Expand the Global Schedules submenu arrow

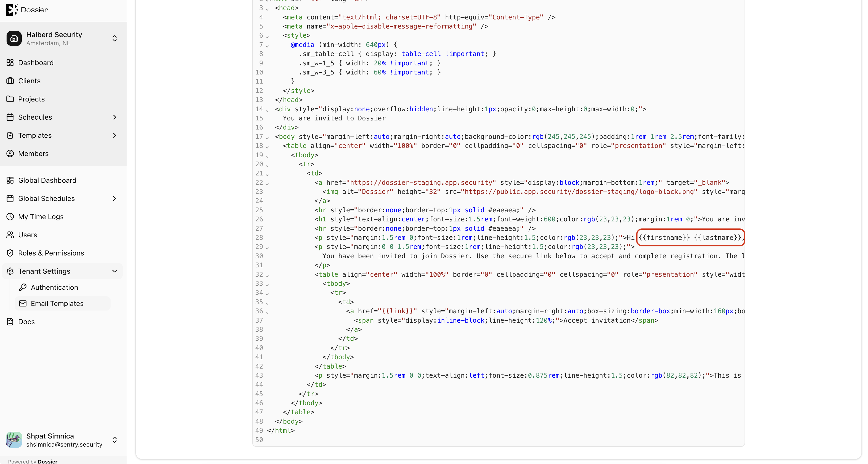tap(115, 198)
